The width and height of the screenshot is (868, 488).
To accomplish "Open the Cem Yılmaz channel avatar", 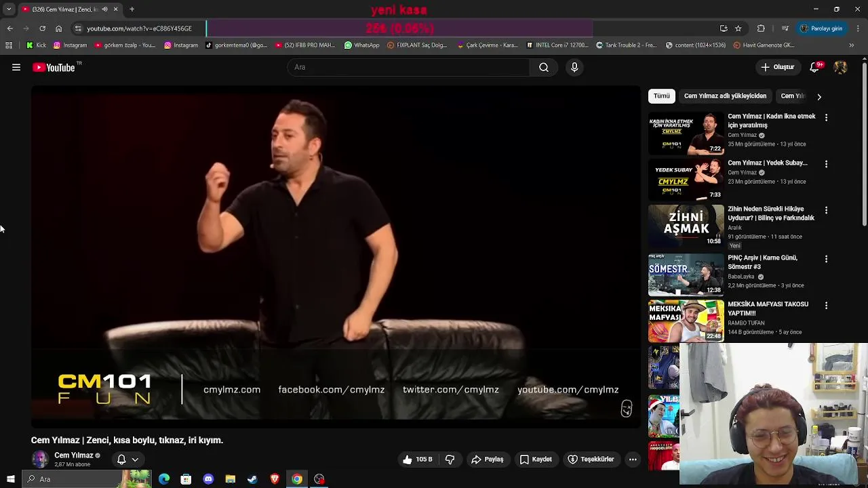I will (40, 460).
